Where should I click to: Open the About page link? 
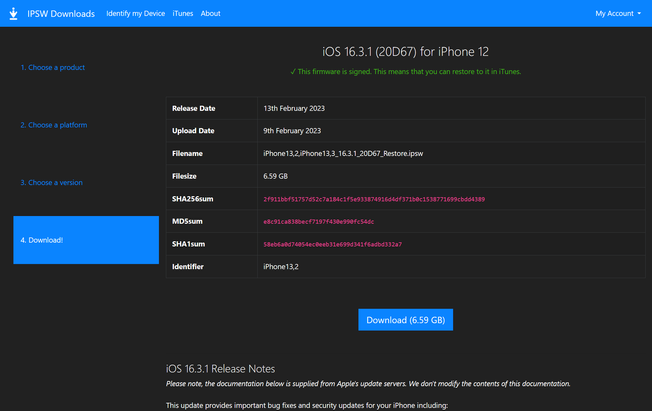point(210,13)
